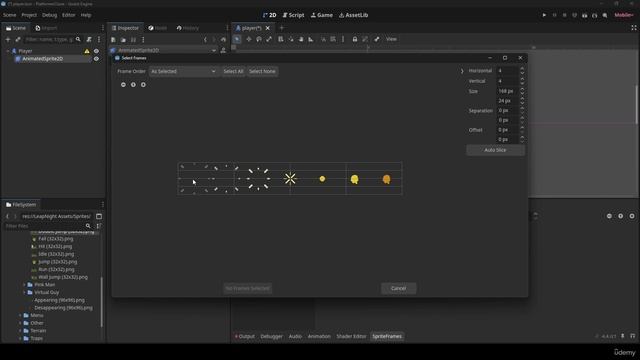Switch to Game workspace
Screen dimensions: 640x360
[322, 15]
